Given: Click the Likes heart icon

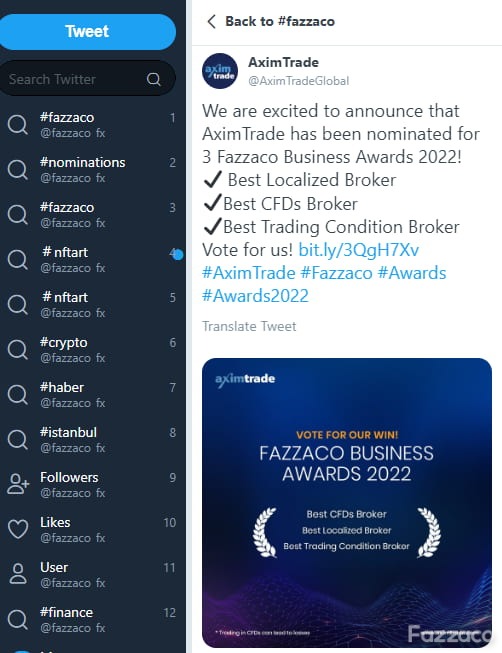Looking at the screenshot, I should pos(18,529).
